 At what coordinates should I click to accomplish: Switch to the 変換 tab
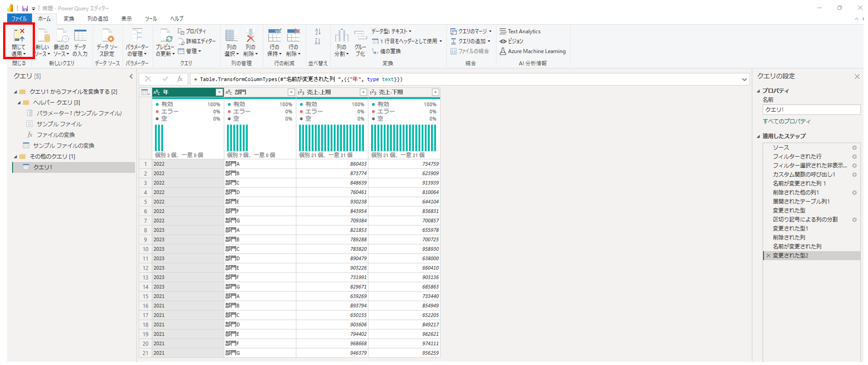(x=69, y=19)
